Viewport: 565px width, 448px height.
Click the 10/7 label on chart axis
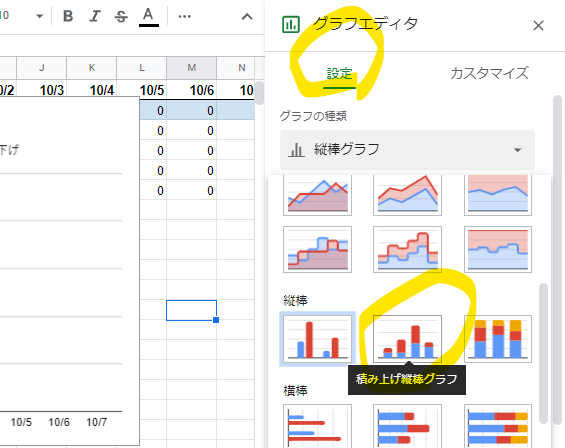(97, 422)
